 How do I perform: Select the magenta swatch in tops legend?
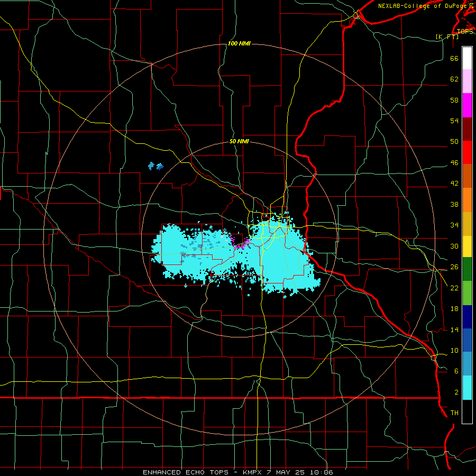tap(467, 105)
